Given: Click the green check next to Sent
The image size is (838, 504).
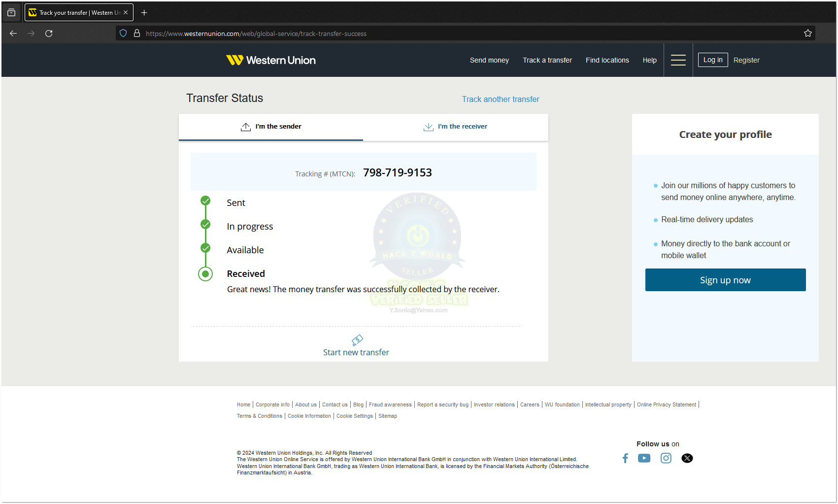Looking at the screenshot, I should 205,201.
